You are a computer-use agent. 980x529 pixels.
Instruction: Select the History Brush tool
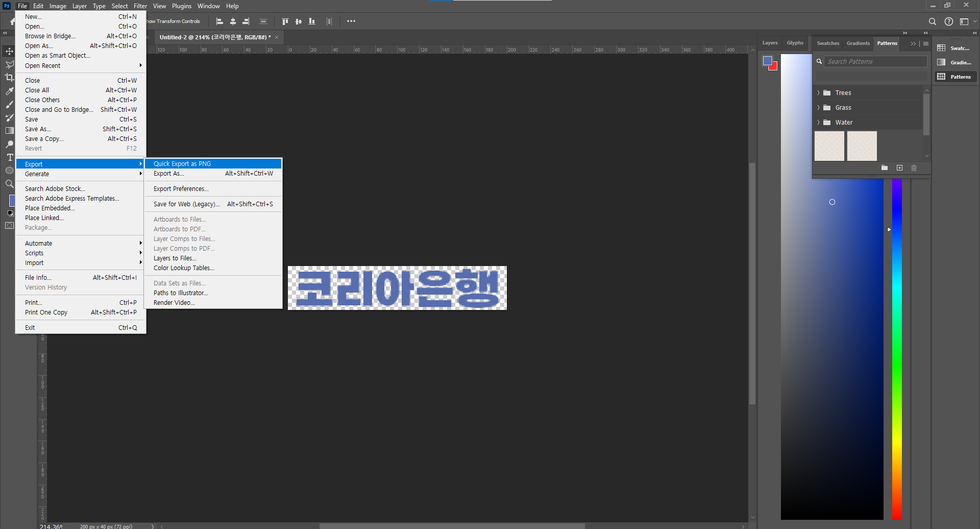click(x=9, y=117)
